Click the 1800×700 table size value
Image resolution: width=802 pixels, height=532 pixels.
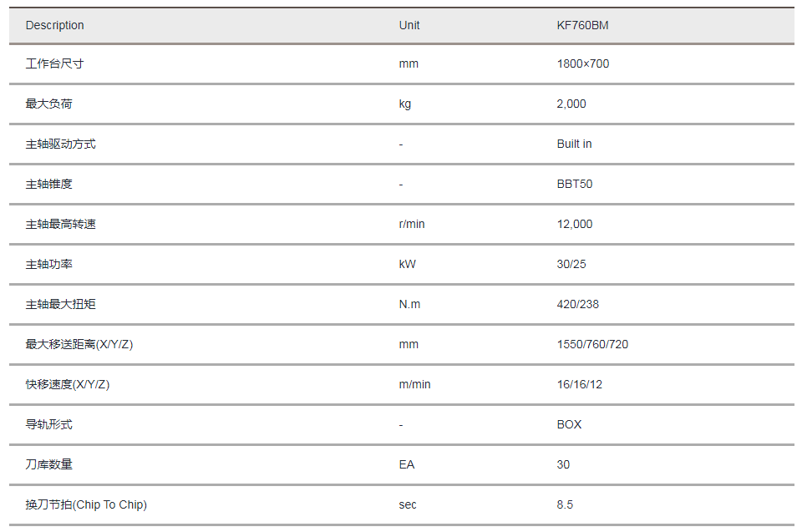[583, 63]
